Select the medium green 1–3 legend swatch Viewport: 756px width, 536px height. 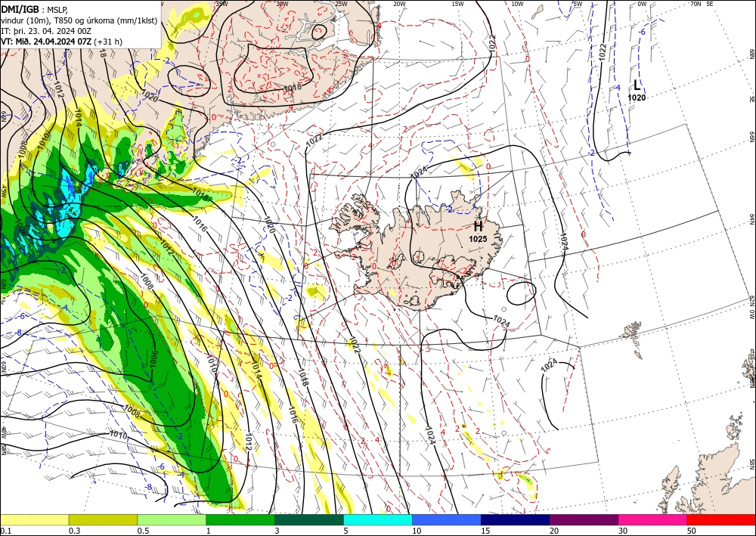[240, 519]
